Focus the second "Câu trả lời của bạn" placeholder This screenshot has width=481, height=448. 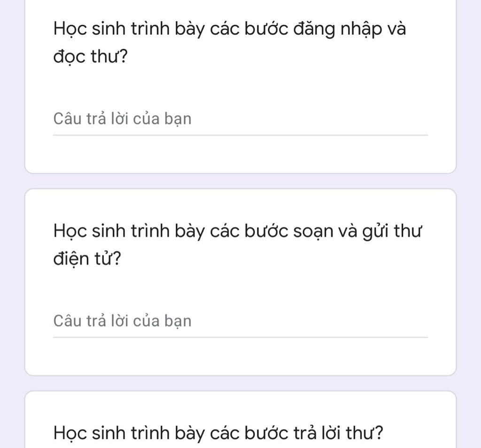(122, 322)
